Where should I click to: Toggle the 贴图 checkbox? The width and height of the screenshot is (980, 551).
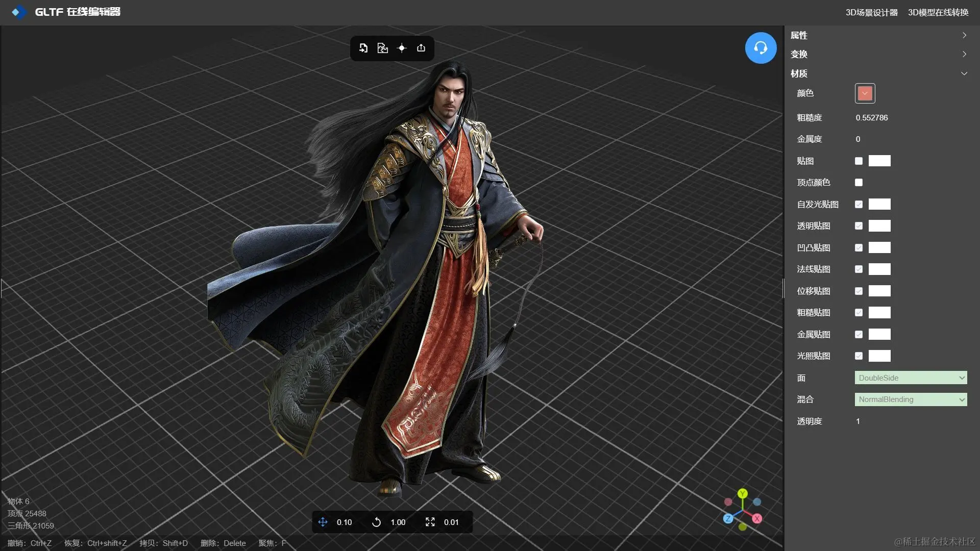point(859,161)
